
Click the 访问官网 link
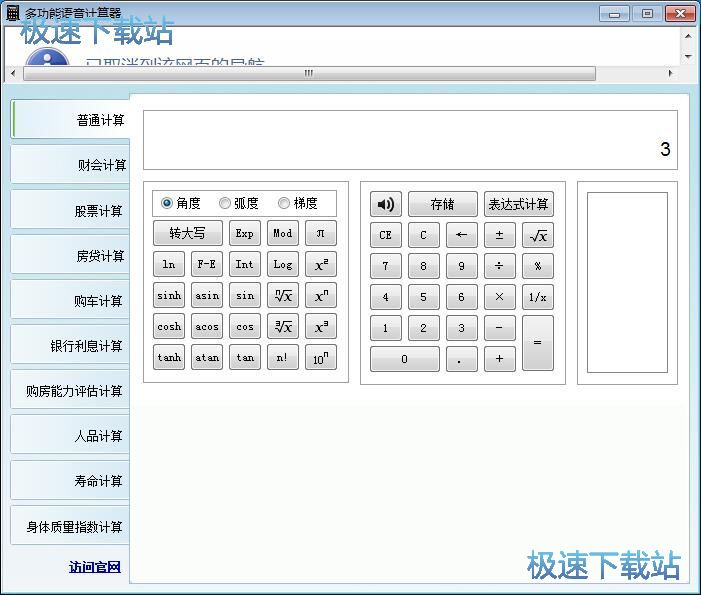(95, 567)
